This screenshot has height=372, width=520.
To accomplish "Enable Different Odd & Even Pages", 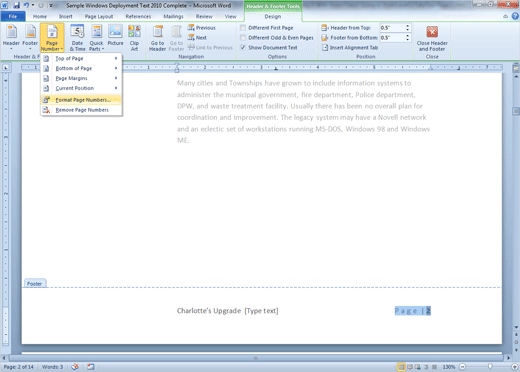I will 243,38.
